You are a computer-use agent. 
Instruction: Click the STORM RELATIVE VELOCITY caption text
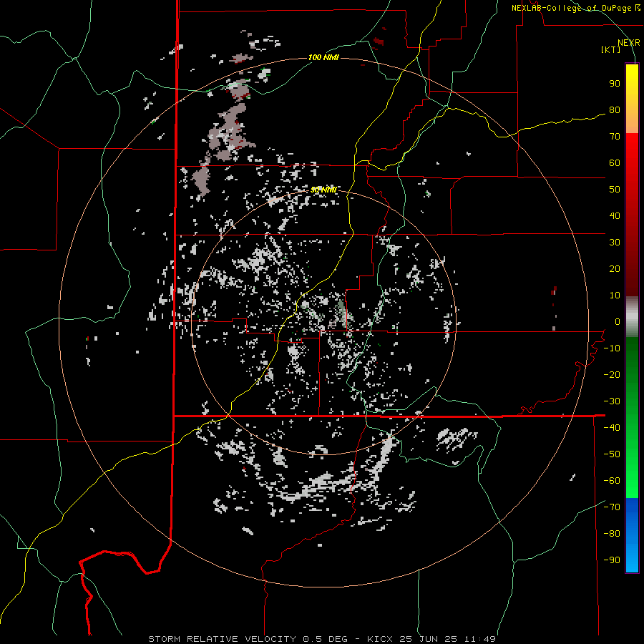point(222,639)
